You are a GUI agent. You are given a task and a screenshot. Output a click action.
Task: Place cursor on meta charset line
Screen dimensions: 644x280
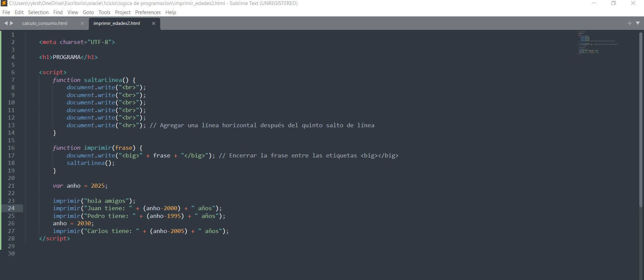[x=77, y=42]
